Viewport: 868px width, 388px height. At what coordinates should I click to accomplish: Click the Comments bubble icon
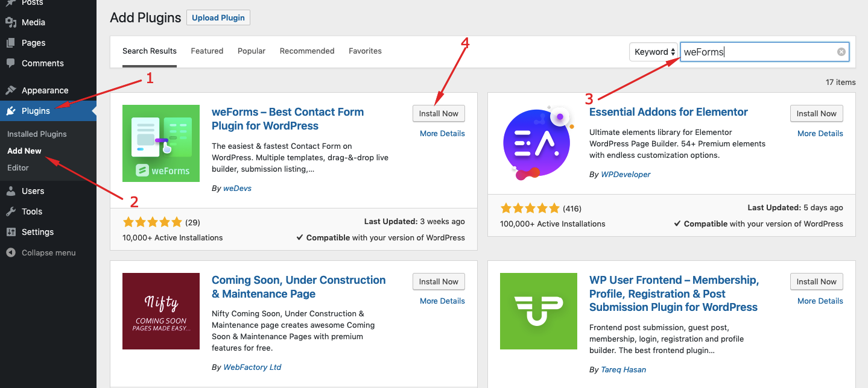pyautogui.click(x=10, y=63)
